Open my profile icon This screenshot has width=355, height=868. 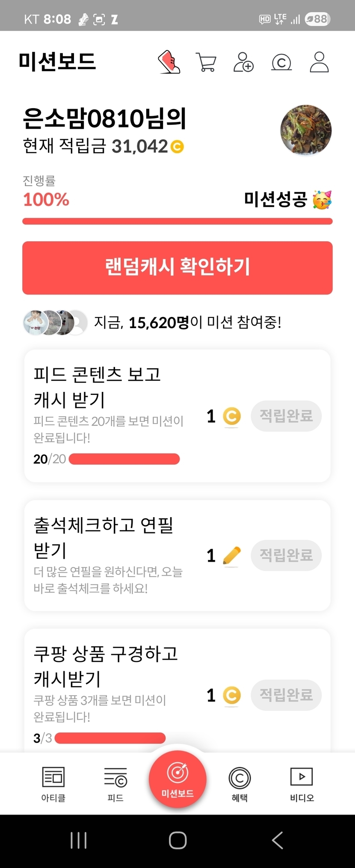tap(319, 62)
